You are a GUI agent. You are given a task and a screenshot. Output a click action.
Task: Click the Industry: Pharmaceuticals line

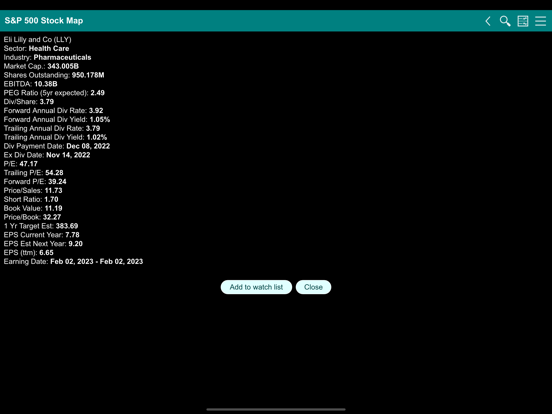(47, 57)
